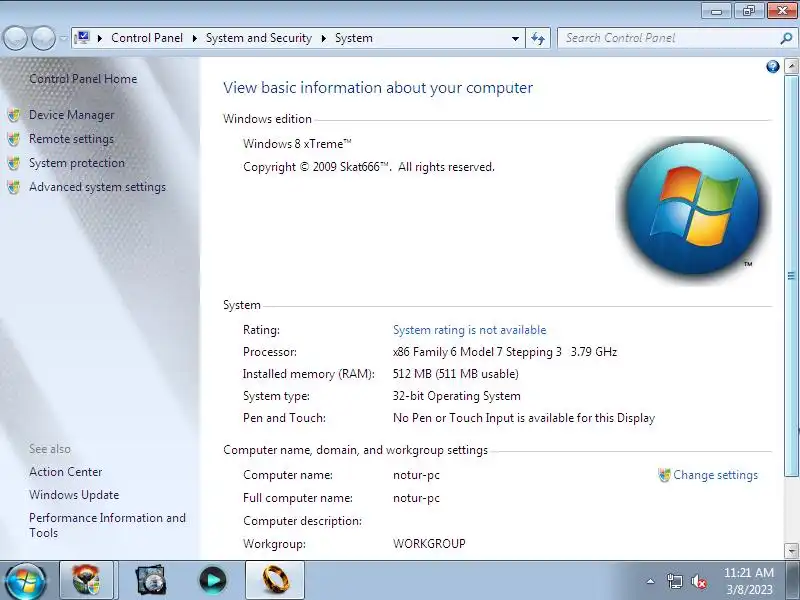Click the vertical scrollbar down arrow
Image resolution: width=800 pixels, height=600 pixels.
point(791,551)
